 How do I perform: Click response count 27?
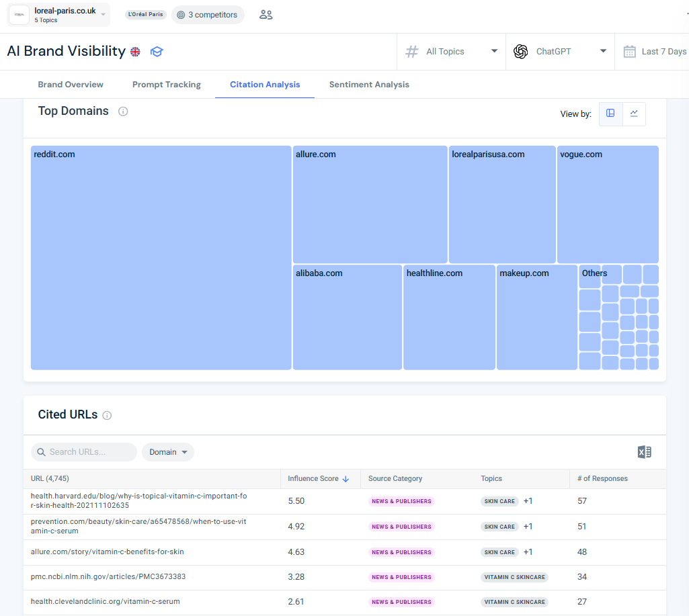581,602
